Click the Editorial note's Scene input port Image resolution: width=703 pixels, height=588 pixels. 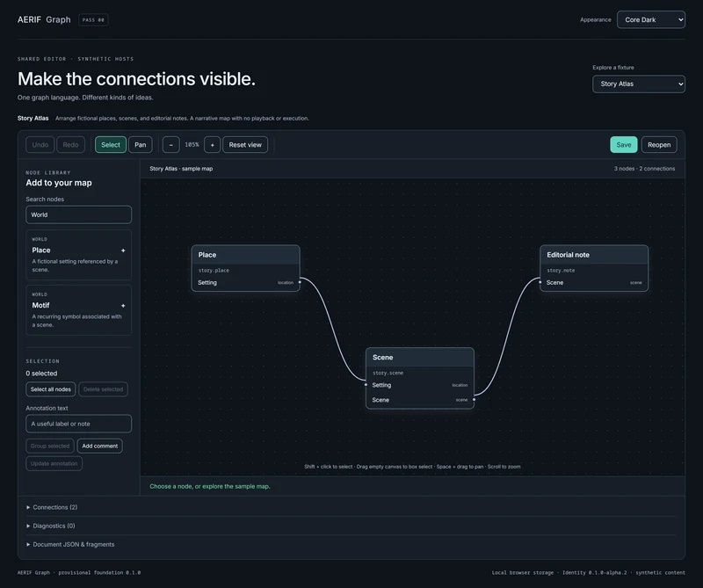click(540, 282)
